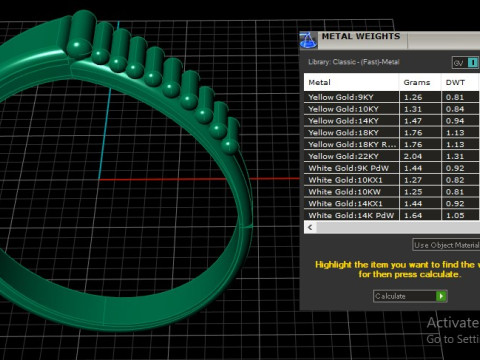Select the Yellow Gold:14KY row
Image resolution: width=480 pixels, height=360 pixels.
(x=392, y=121)
